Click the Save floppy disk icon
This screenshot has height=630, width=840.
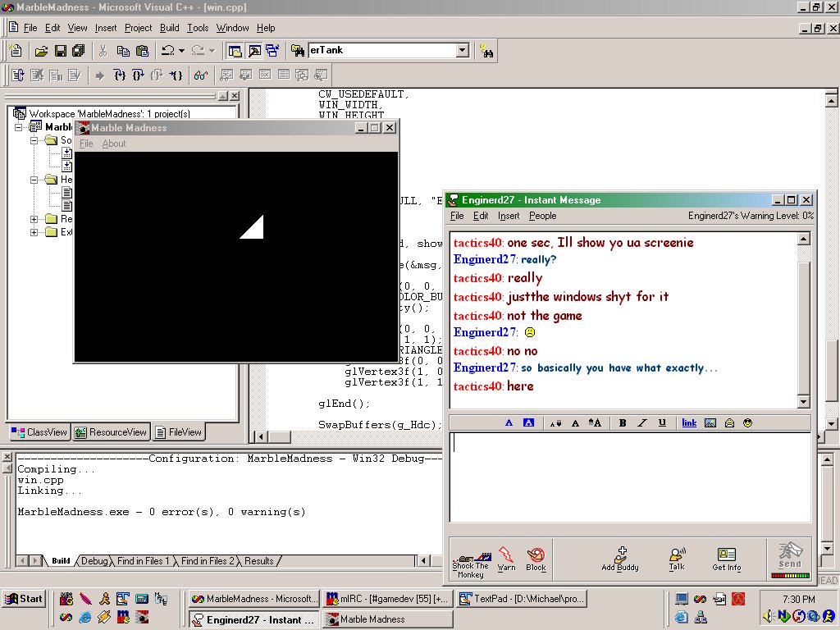coord(61,51)
